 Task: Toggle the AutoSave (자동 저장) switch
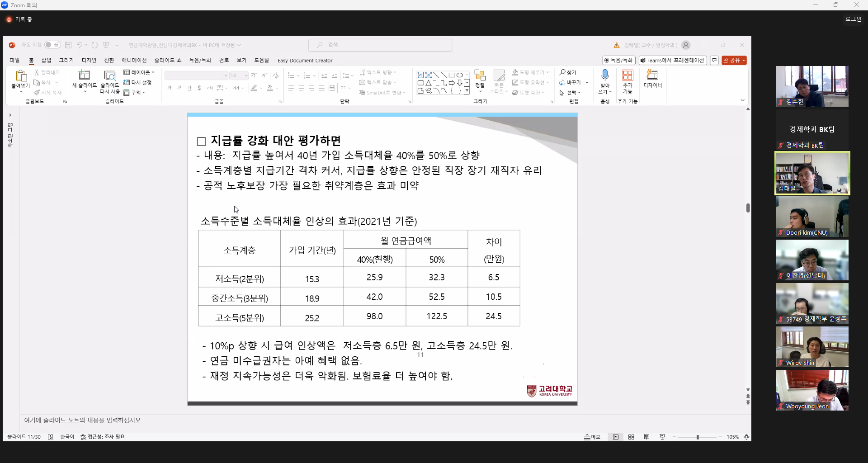52,45
